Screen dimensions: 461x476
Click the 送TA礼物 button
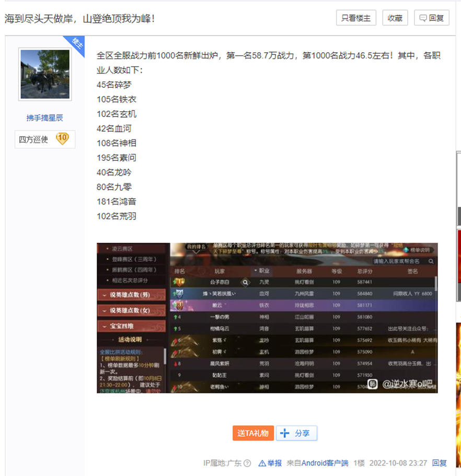tap(253, 433)
